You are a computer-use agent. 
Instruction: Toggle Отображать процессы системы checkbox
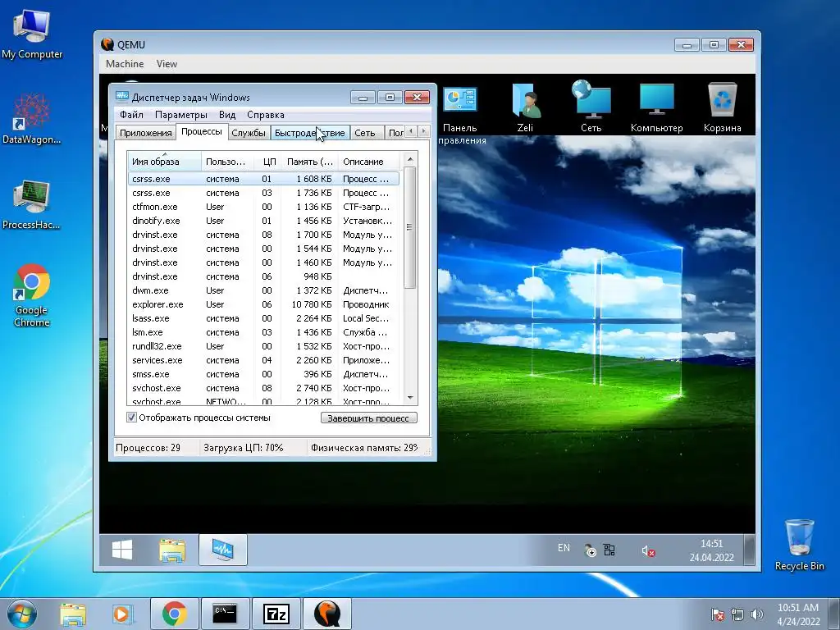131,418
